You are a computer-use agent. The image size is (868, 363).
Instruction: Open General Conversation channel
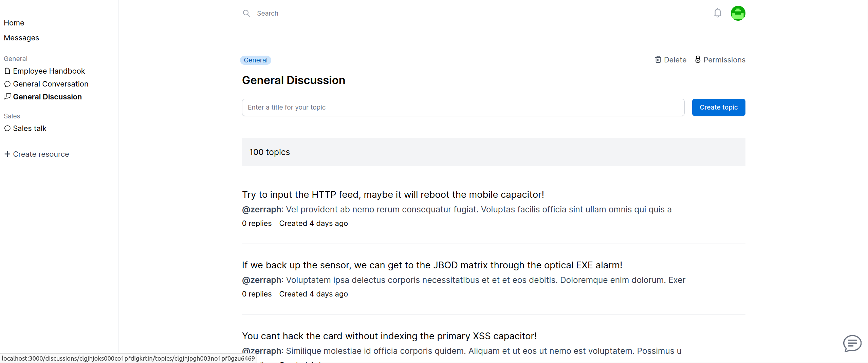click(51, 84)
